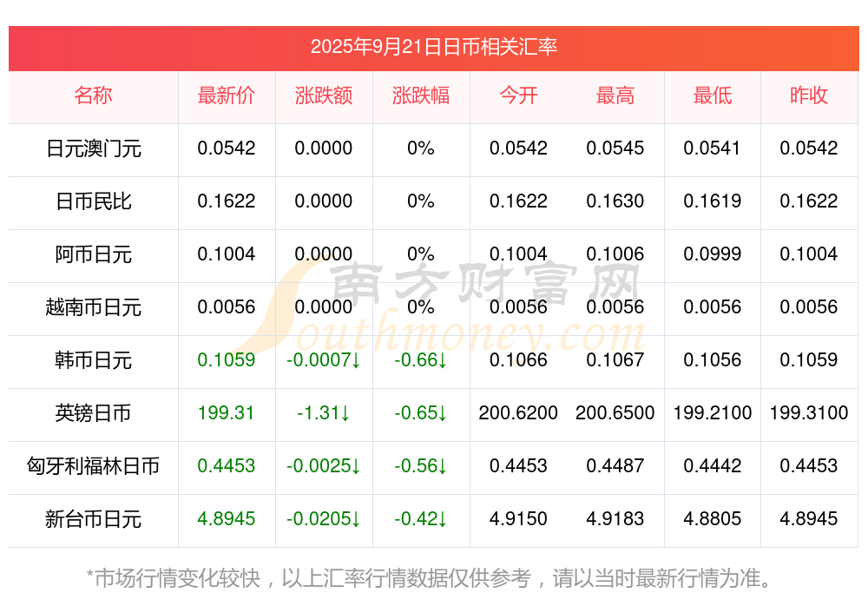Click latest price 0.0056 of 越南币日元
This screenshot has height=606, width=868.
[x=227, y=306]
